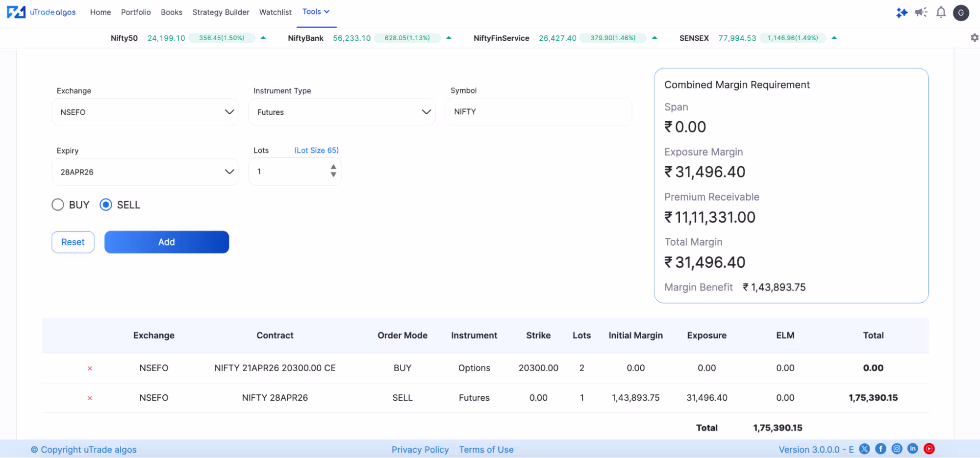Open the Terms of Use link

click(486, 450)
